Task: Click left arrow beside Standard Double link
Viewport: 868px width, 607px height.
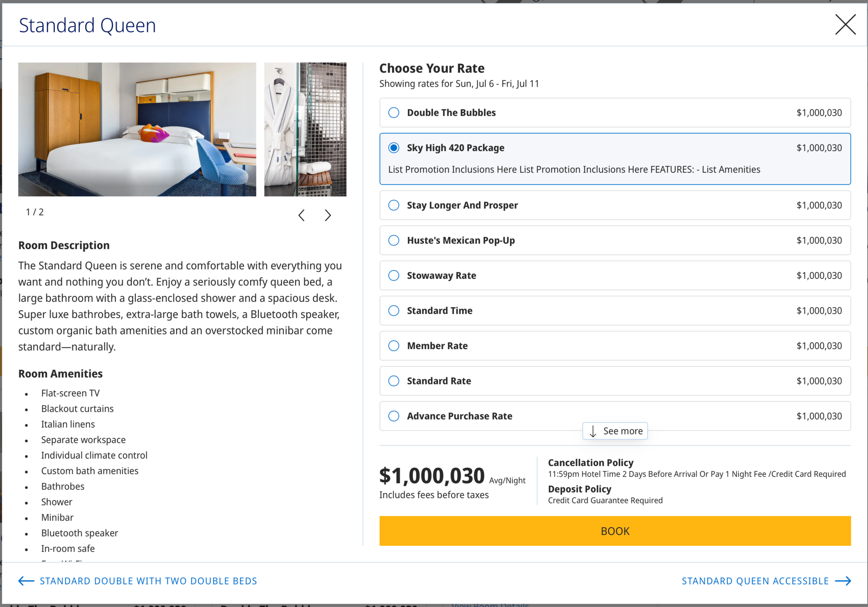Action: point(26,581)
